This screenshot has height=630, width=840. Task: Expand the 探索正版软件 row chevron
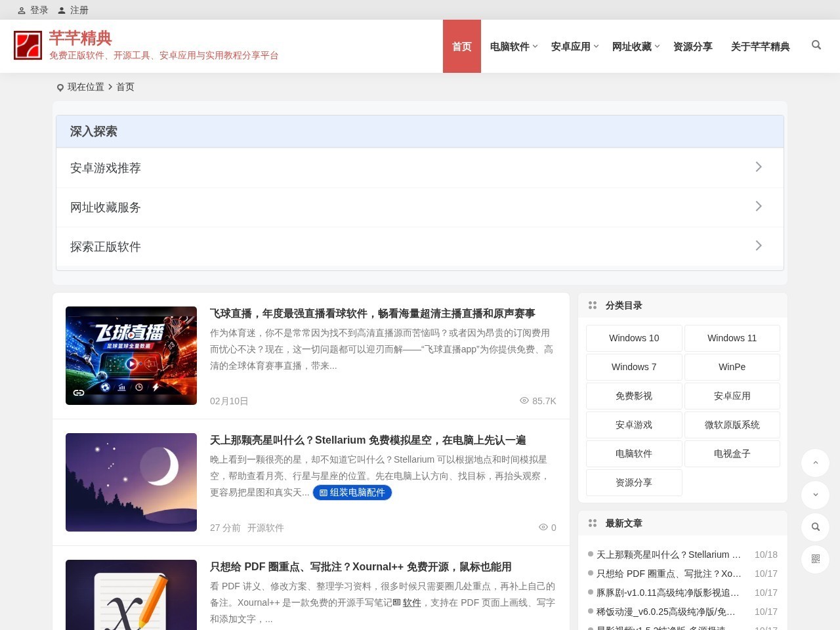pos(759,246)
